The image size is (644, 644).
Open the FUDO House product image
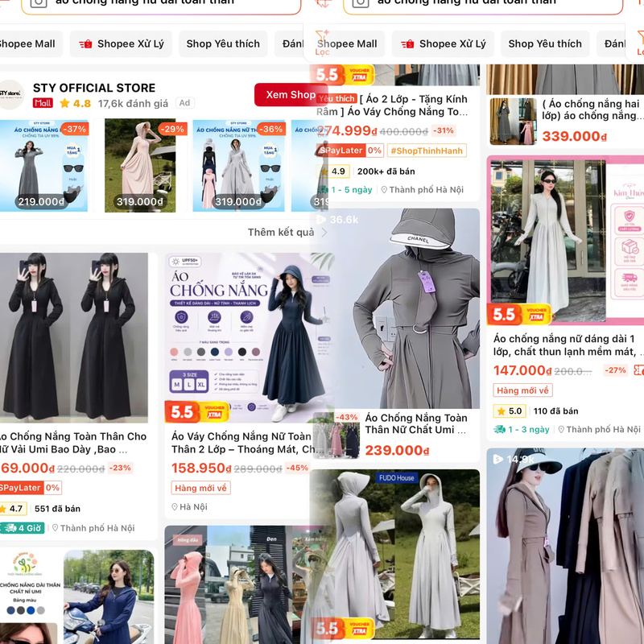(394, 555)
